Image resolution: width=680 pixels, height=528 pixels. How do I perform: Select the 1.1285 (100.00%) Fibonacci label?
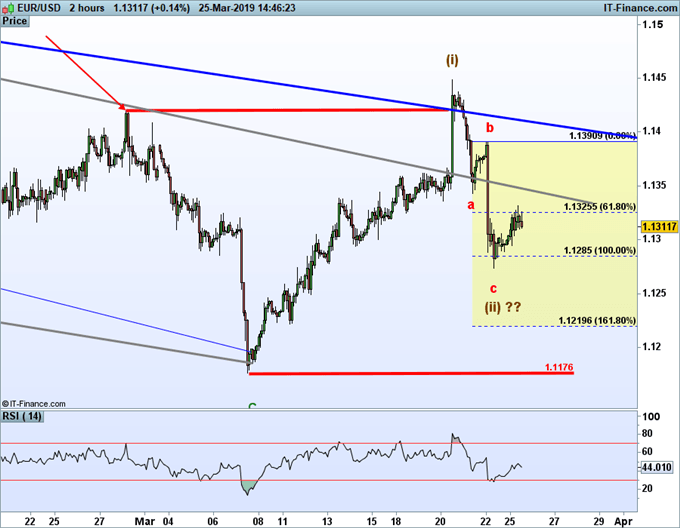[600, 251]
